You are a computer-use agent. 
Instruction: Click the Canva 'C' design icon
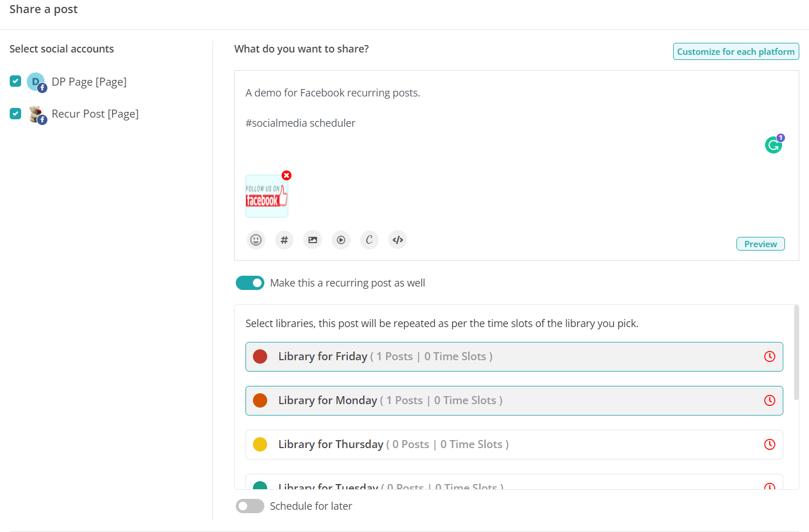click(369, 240)
